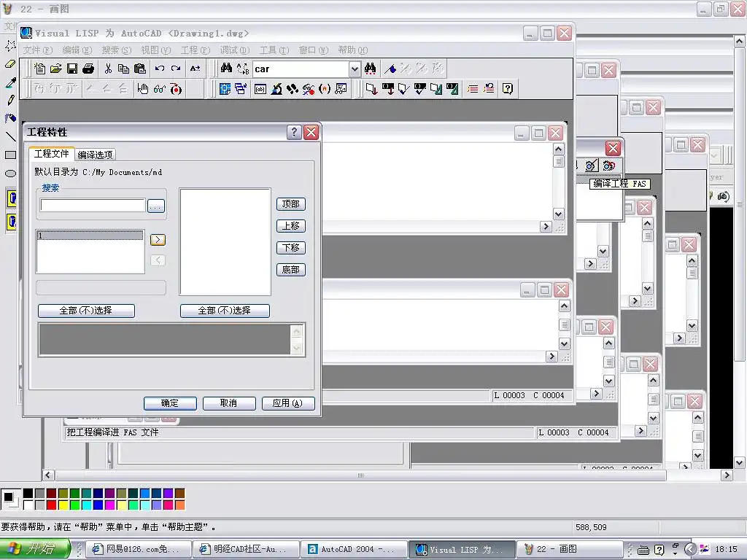747x560 pixels.
Task: Click the Complete Word icon
Action: pos(195,69)
